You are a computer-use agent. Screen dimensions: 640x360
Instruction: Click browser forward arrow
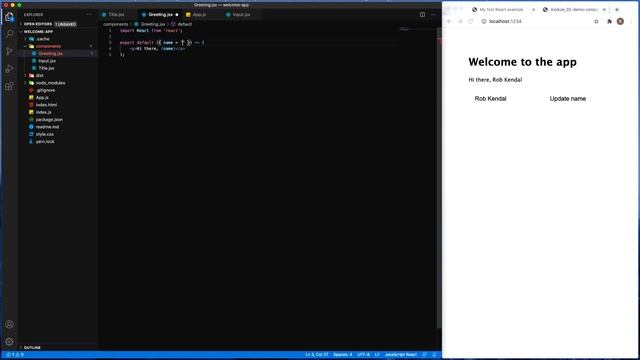tap(460, 21)
